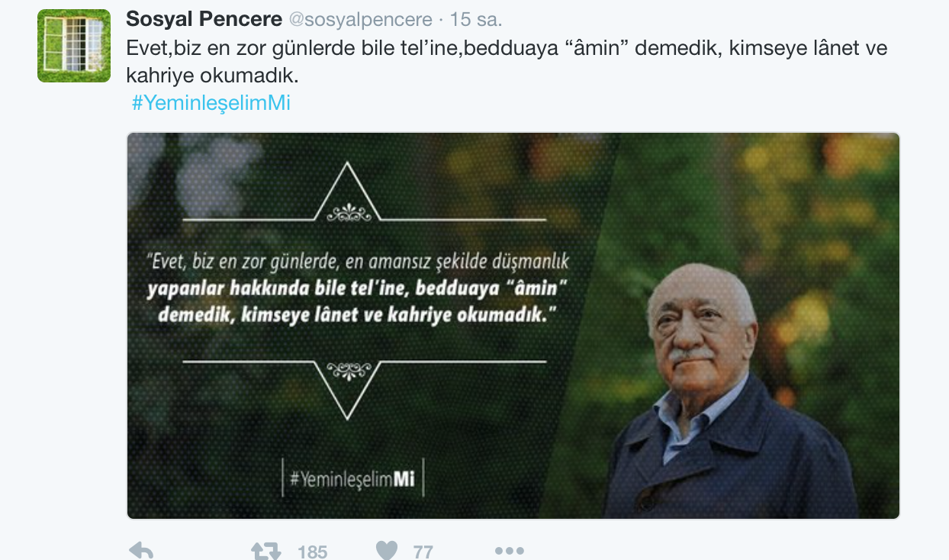Visit the Sosyal Pencere profile name
The image size is (949, 560).
pyautogui.click(x=204, y=19)
